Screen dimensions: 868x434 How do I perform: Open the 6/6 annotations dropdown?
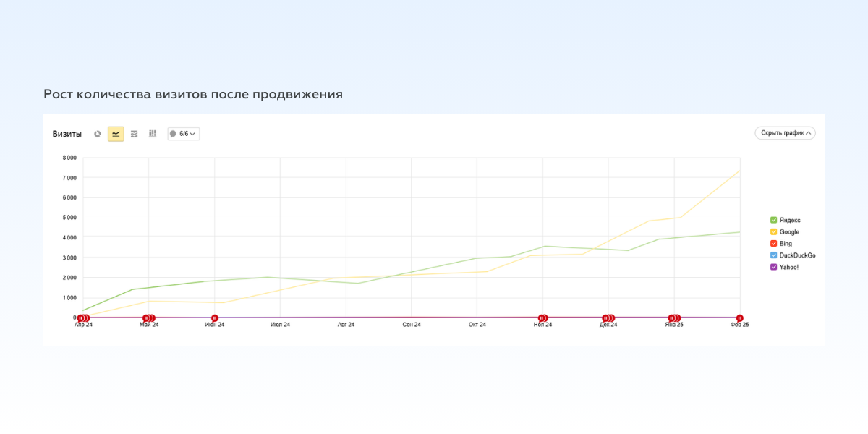coord(184,134)
